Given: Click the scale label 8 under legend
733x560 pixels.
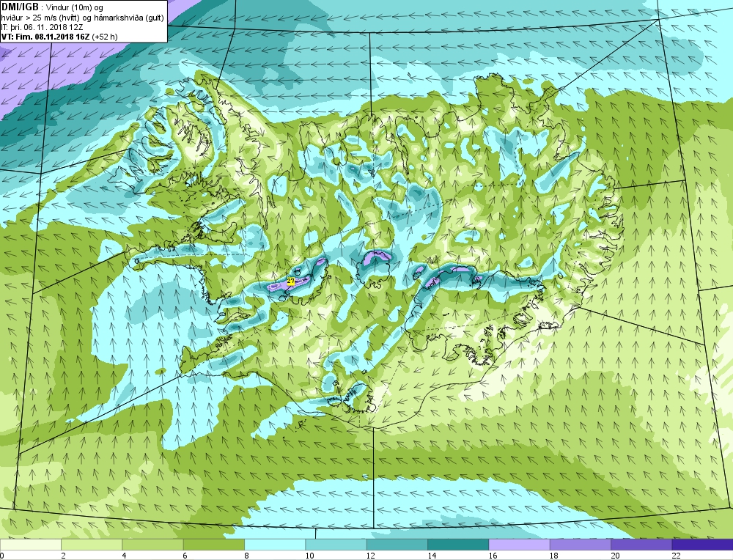Looking at the screenshot, I should (246, 556).
